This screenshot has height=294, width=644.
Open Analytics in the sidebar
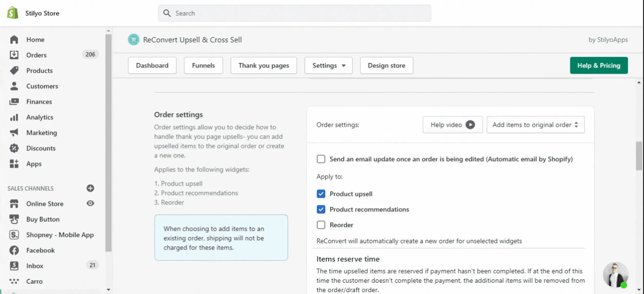pos(40,117)
